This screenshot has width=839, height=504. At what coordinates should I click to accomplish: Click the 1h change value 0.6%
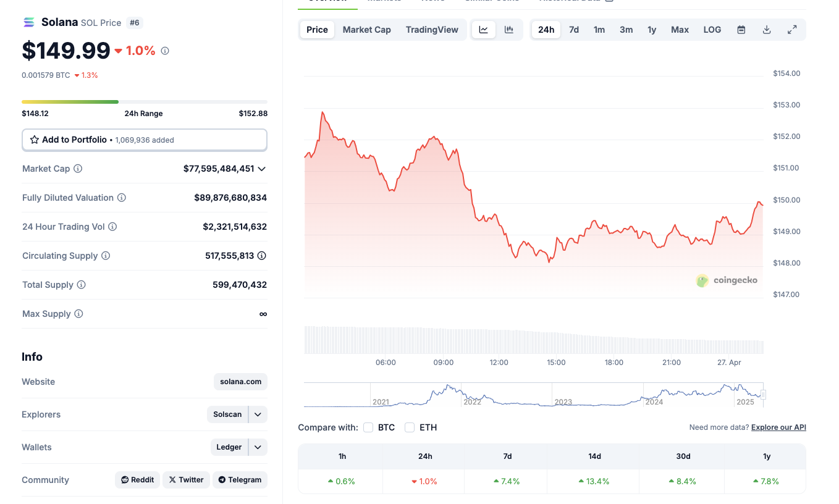point(342,481)
